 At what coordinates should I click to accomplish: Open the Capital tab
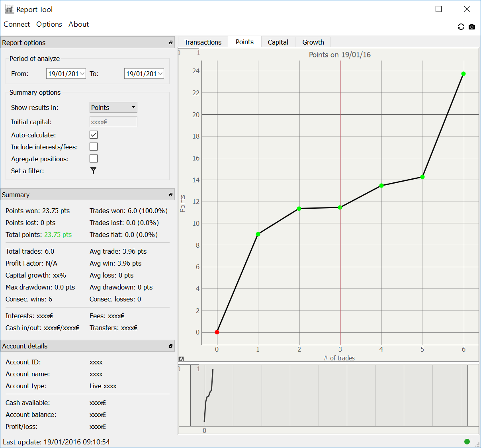[278, 42]
